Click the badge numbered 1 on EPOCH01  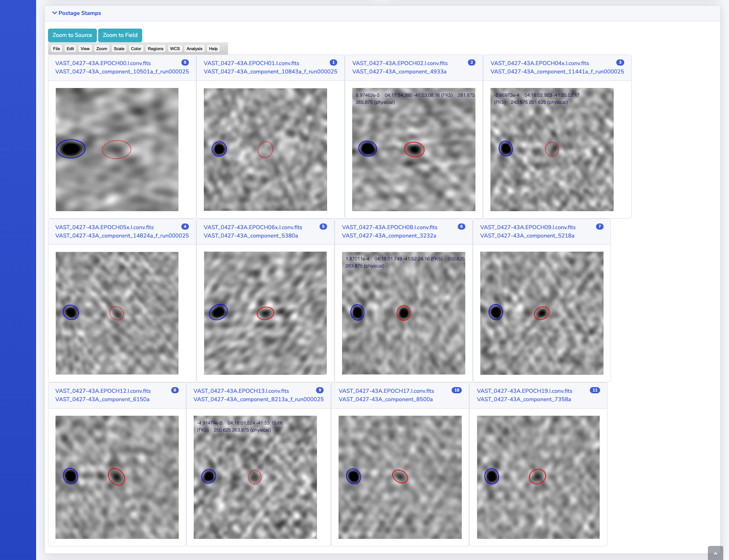pyautogui.click(x=334, y=62)
